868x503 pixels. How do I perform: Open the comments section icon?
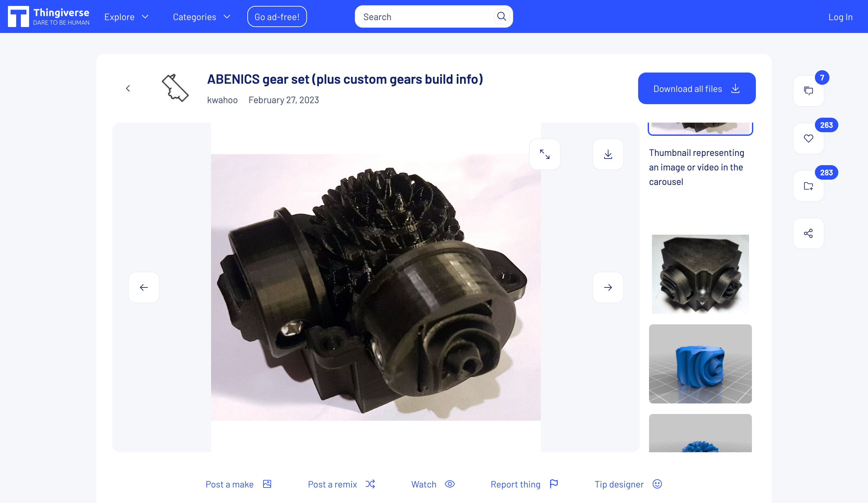[x=808, y=91]
